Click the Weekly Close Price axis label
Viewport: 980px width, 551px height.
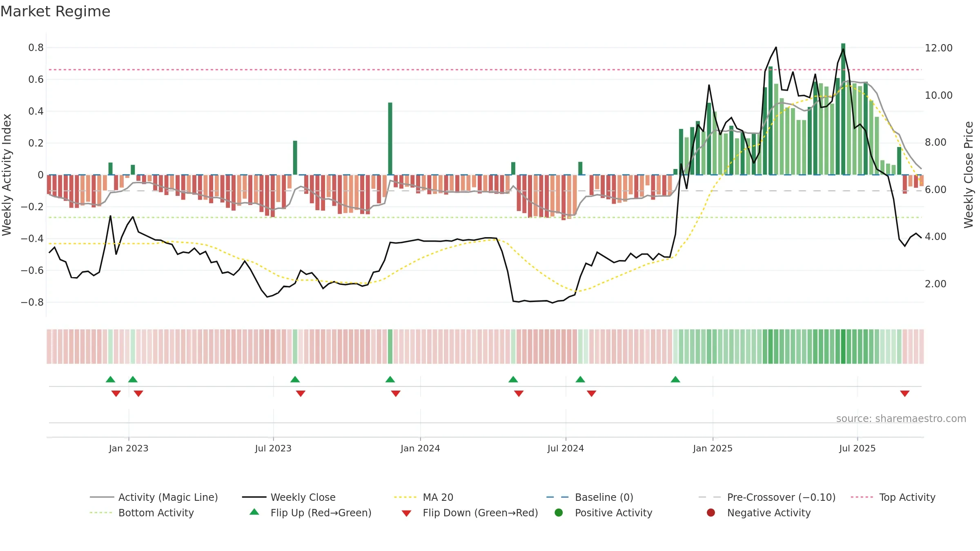(x=969, y=175)
